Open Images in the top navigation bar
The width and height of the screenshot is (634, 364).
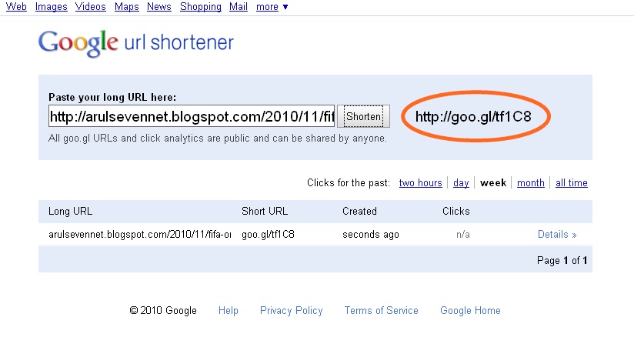coord(52,7)
